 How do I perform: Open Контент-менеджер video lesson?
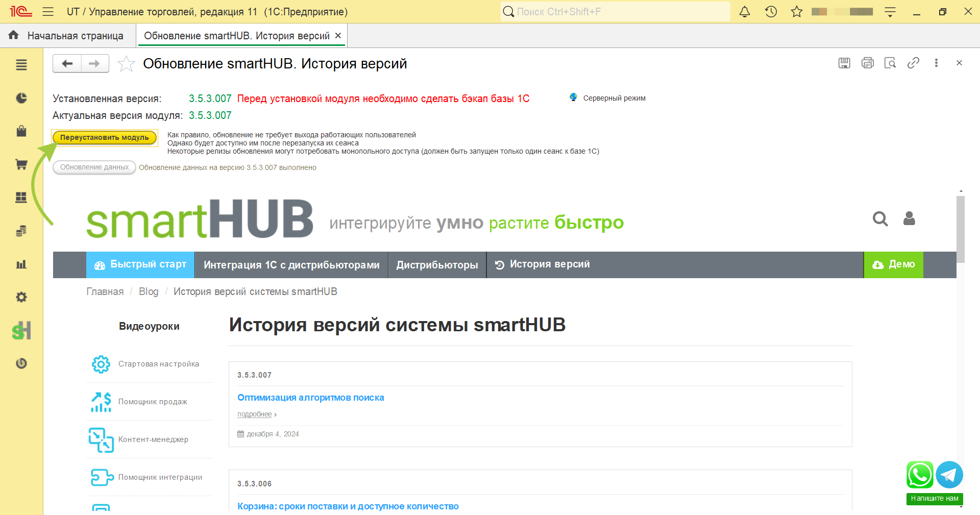click(153, 439)
